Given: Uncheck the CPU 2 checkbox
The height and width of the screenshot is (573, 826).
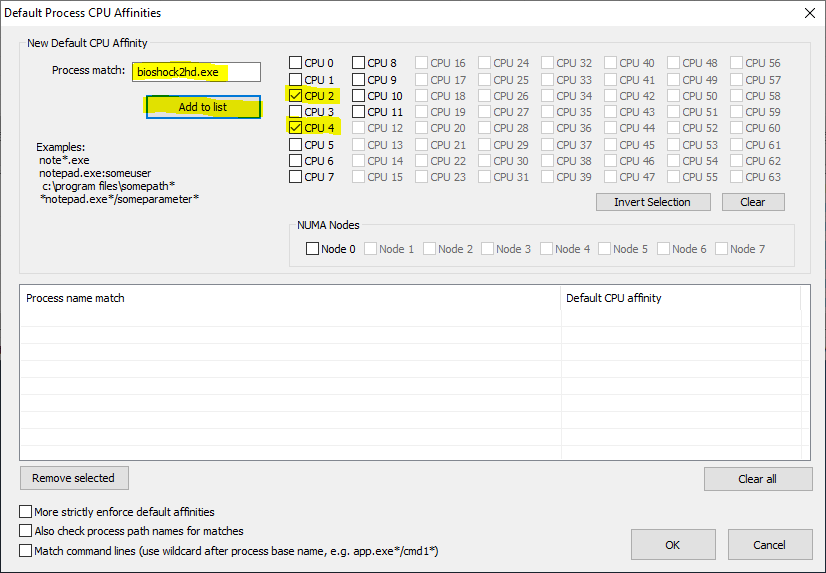Looking at the screenshot, I should pos(296,96).
